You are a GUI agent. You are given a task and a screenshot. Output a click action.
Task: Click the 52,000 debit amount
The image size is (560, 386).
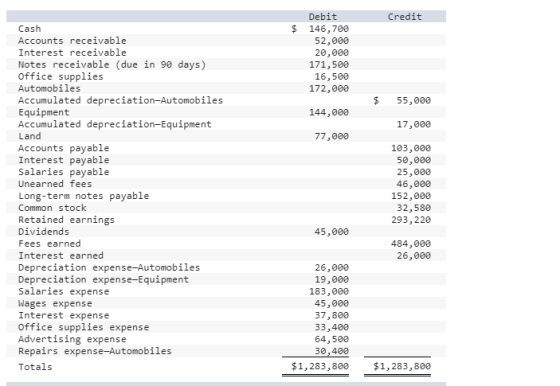click(331, 41)
